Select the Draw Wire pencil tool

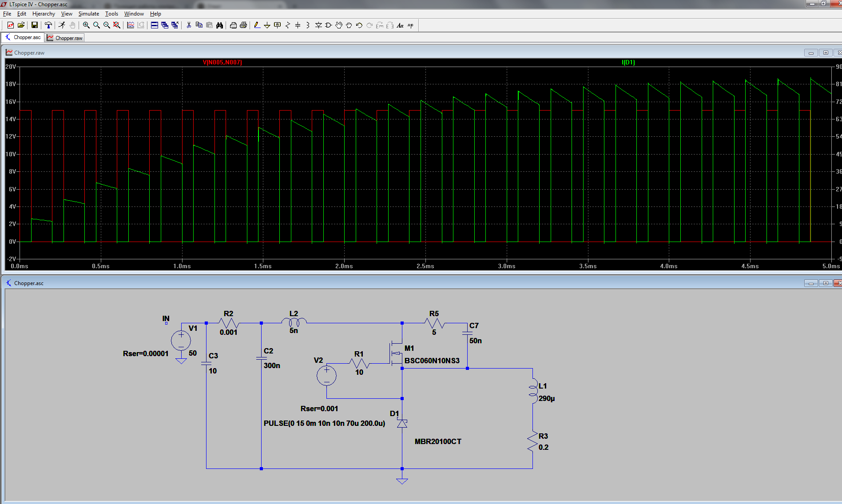(x=257, y=25)
